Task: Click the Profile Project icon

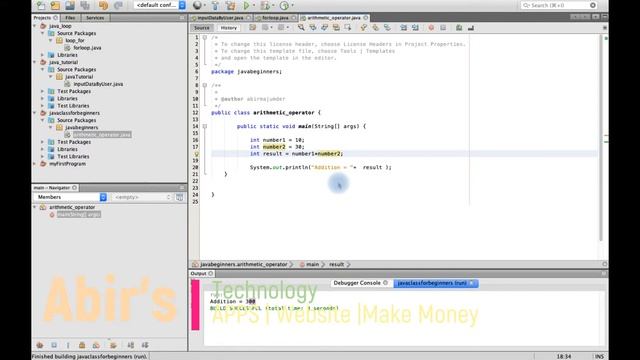Action: (284, 5)
